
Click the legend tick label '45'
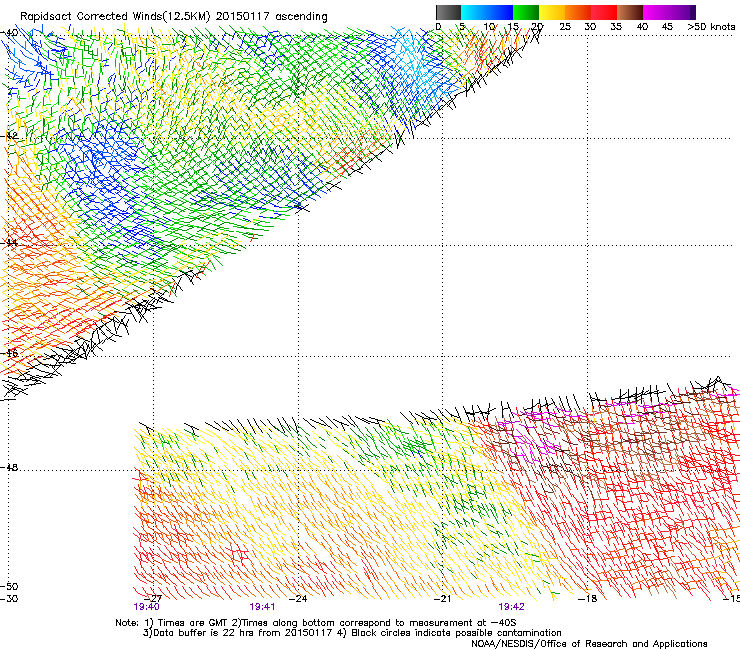667,27
